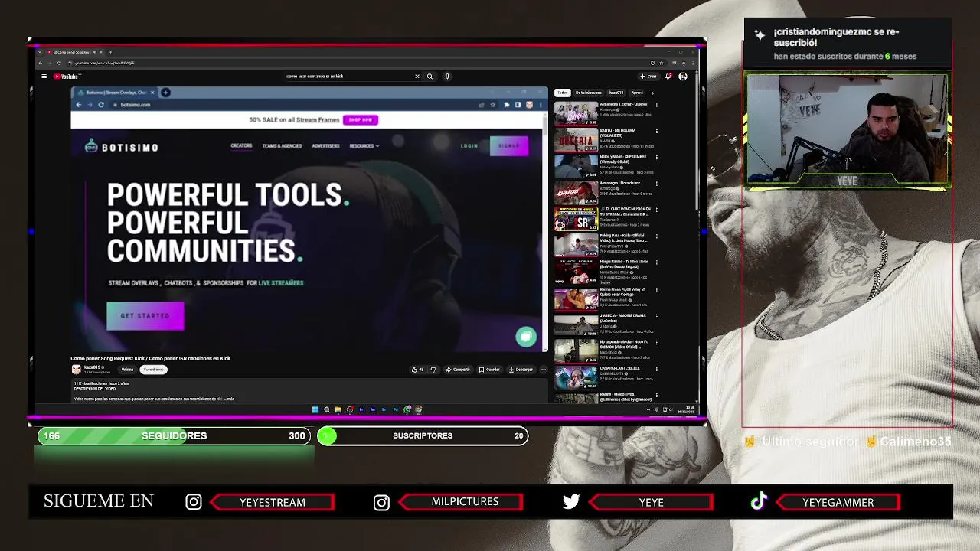Click the Botisimo tab in video
Viewport: 980px width, 551px height.
(115, 93)
